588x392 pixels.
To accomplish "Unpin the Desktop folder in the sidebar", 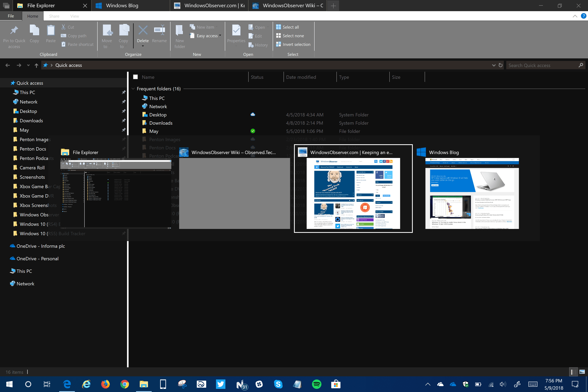I will tap(123, 111).
